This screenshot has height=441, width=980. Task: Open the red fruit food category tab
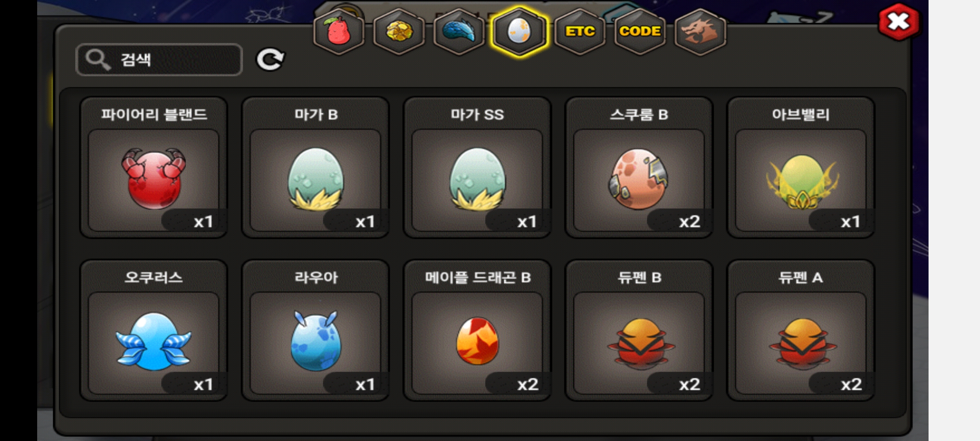[339, 31]
